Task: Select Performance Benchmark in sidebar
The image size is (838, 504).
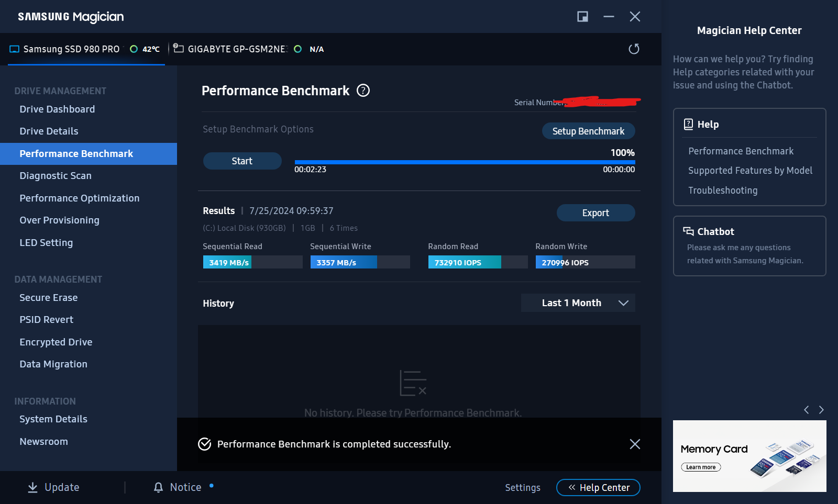Action: [89, 154]
